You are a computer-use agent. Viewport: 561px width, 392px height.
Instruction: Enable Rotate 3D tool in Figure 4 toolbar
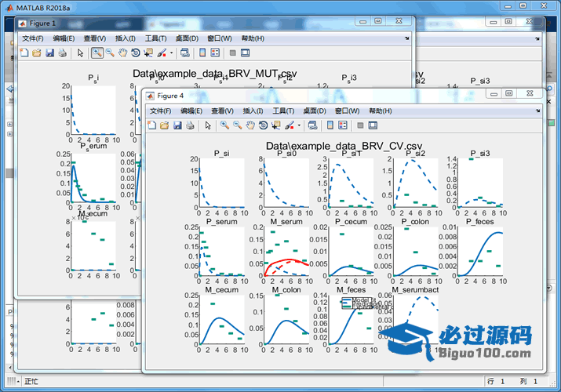coord(263,125)
